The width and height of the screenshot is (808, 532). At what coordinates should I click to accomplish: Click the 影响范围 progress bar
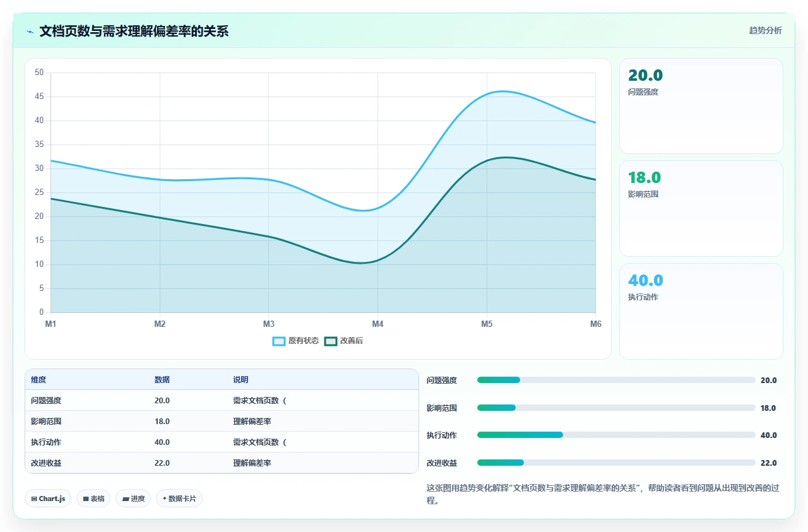[616, 408]
